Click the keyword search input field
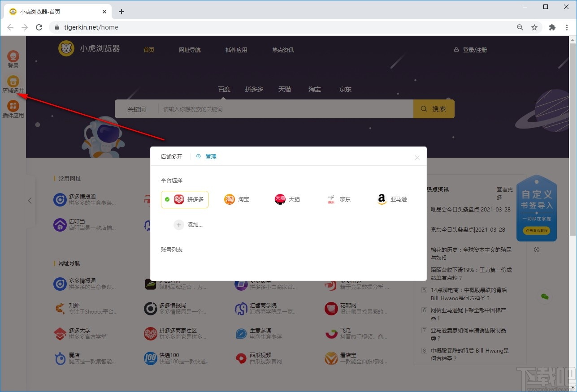577x392 pixels. pos(269,108)
